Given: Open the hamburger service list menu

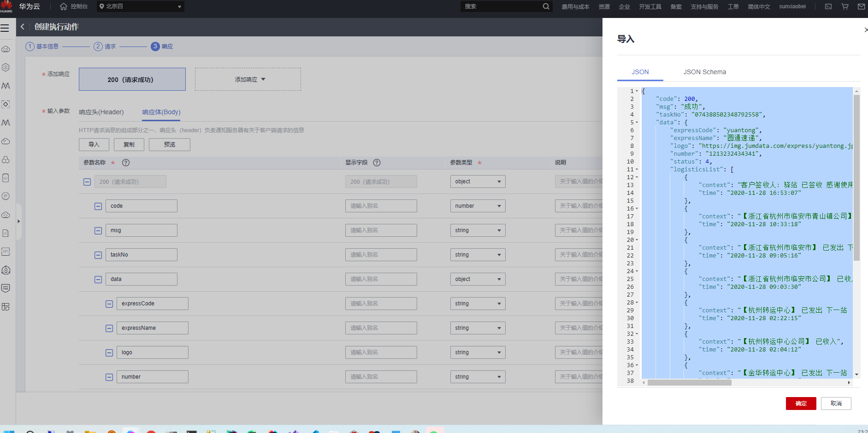Looking at the screenshot, I should (x=5, y=28).
